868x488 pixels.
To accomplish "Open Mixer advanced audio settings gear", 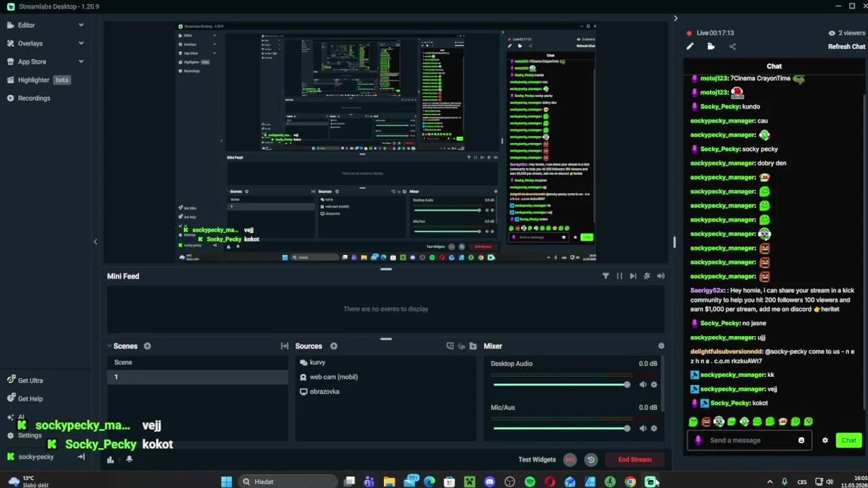I will (661, 346).
